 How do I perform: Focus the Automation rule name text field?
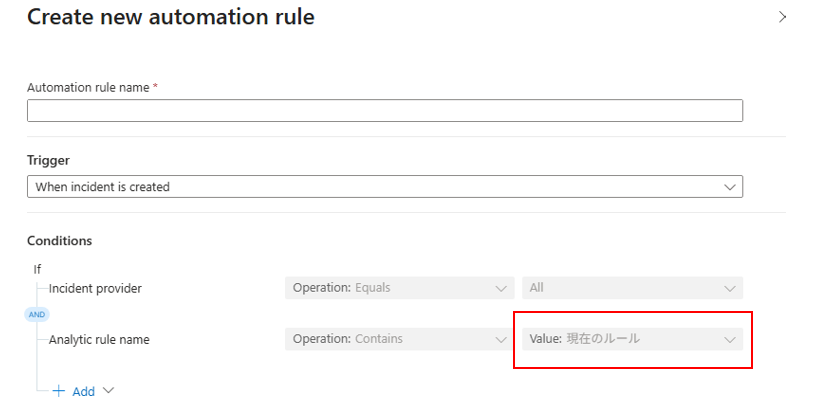coord(384,111)
